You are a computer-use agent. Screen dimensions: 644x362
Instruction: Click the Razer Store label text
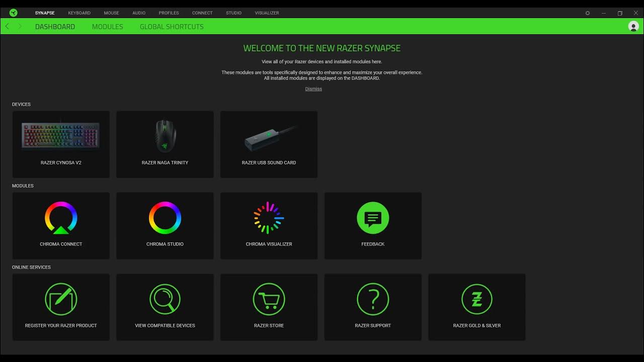[269, 326]
